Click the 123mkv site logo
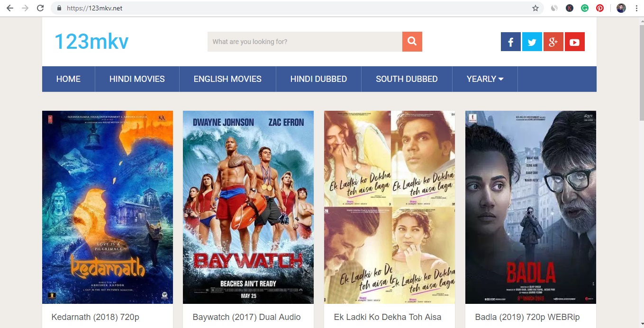 91,42
